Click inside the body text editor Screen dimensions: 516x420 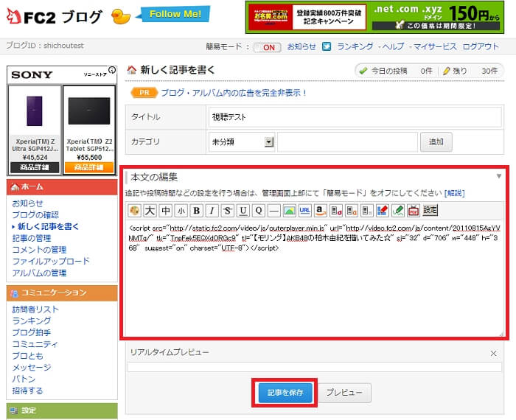point(315,278)
